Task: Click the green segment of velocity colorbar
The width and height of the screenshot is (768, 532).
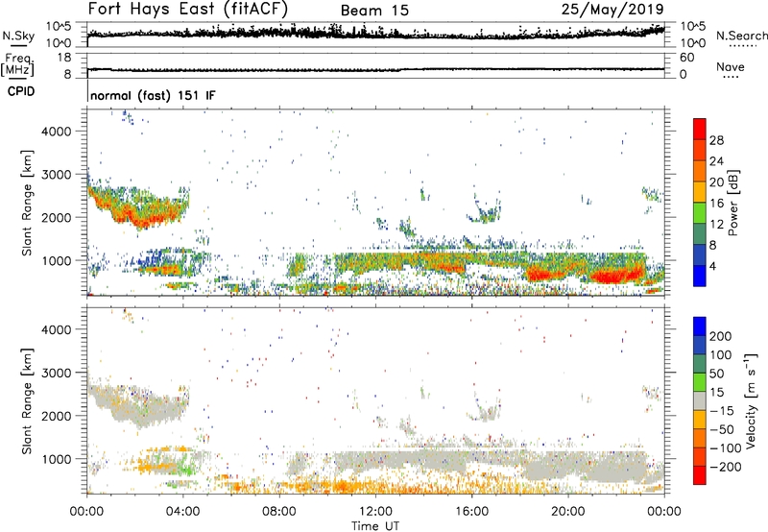Action: [x=700, y=382]
